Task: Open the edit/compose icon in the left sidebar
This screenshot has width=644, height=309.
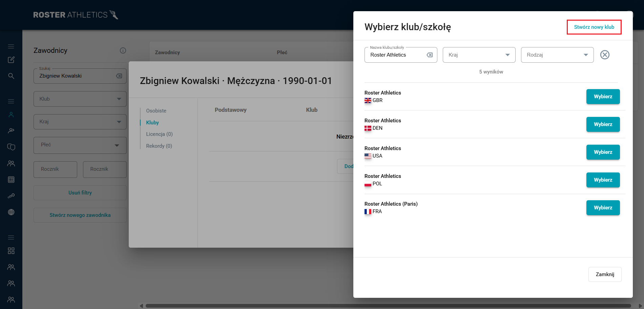Action: [x=11, y=60]
